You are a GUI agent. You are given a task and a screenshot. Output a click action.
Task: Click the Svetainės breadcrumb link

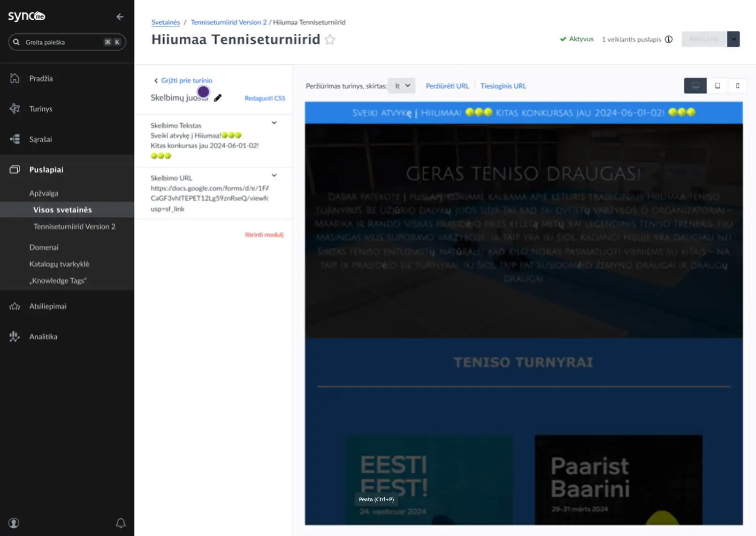coord(166,22)
